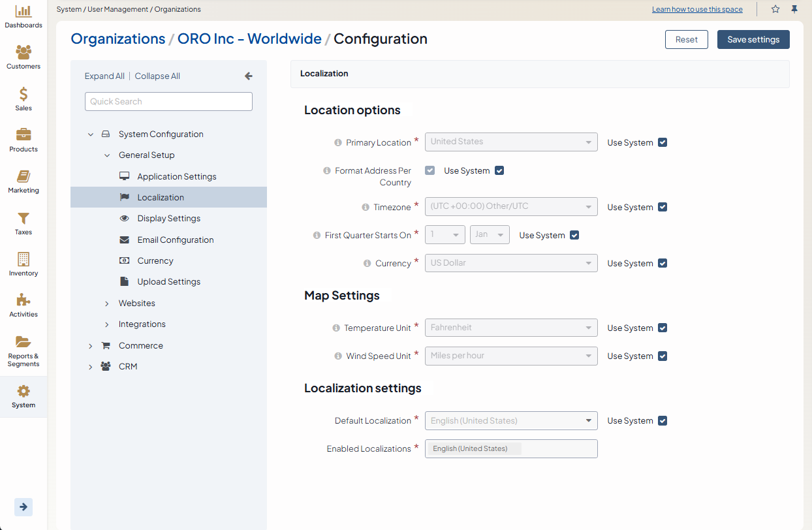Collapse the configuration sidebar with the left arrow
Viewport: 812px width, 530px height.
[248, 76]
